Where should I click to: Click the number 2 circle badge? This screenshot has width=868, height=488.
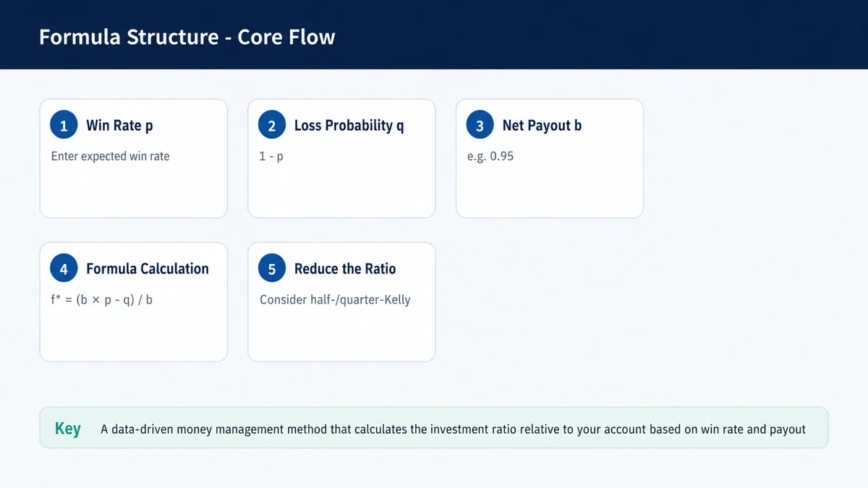pos(272,126)
